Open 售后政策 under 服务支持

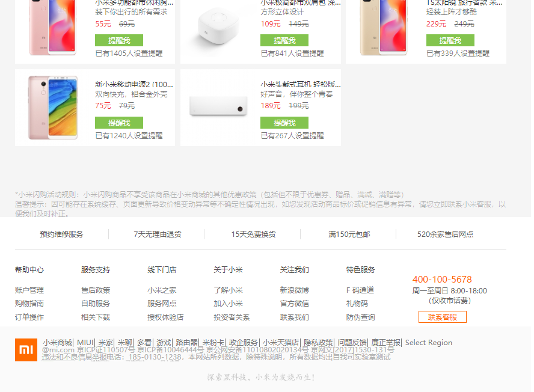coord(96,290)
